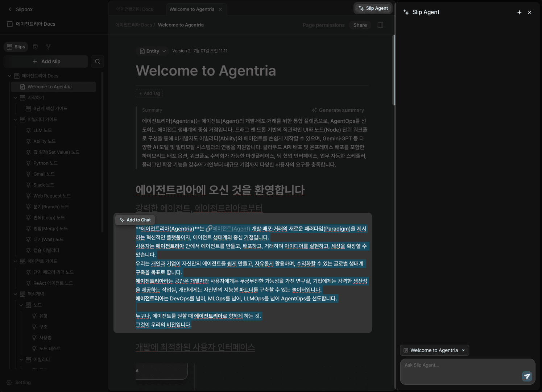Click the link icon before 에이전트(Agent)
The image size is (542, 392).
pyautogui.click(x=208, y=229)
